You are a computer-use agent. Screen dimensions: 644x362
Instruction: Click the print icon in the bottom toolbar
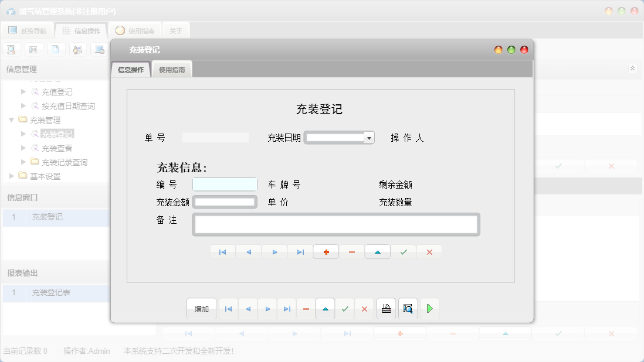point(386,308)
